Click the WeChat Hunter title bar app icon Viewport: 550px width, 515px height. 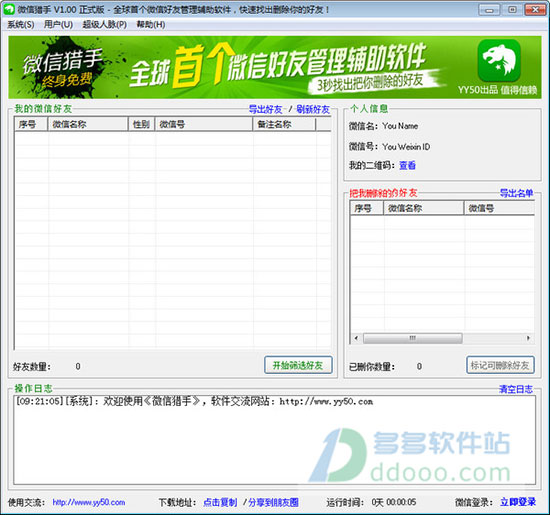(x=9, y=9)
